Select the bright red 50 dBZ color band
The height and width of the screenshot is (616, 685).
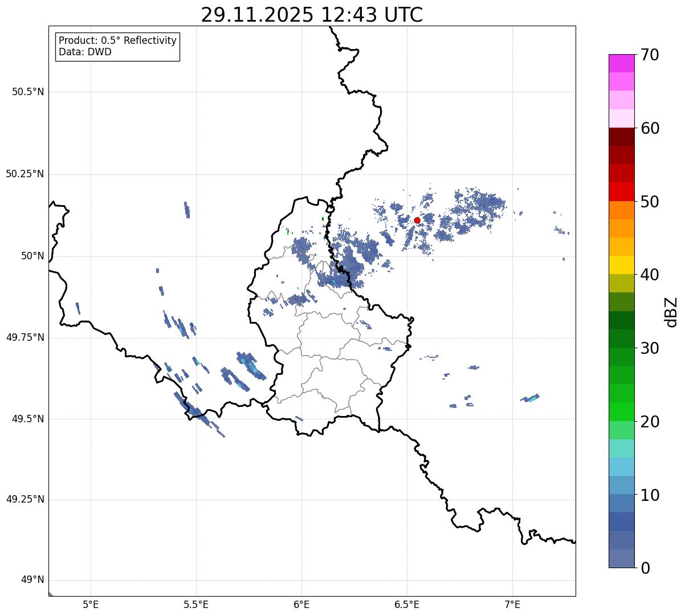coord(622,192)
